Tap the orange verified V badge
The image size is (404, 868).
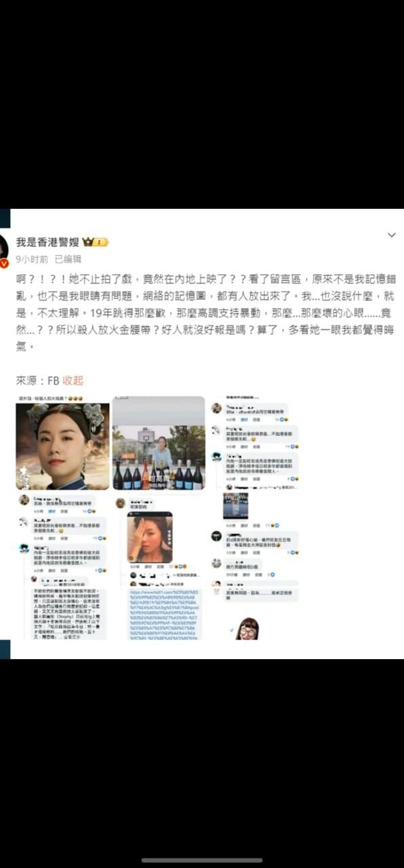coord(4,263)
